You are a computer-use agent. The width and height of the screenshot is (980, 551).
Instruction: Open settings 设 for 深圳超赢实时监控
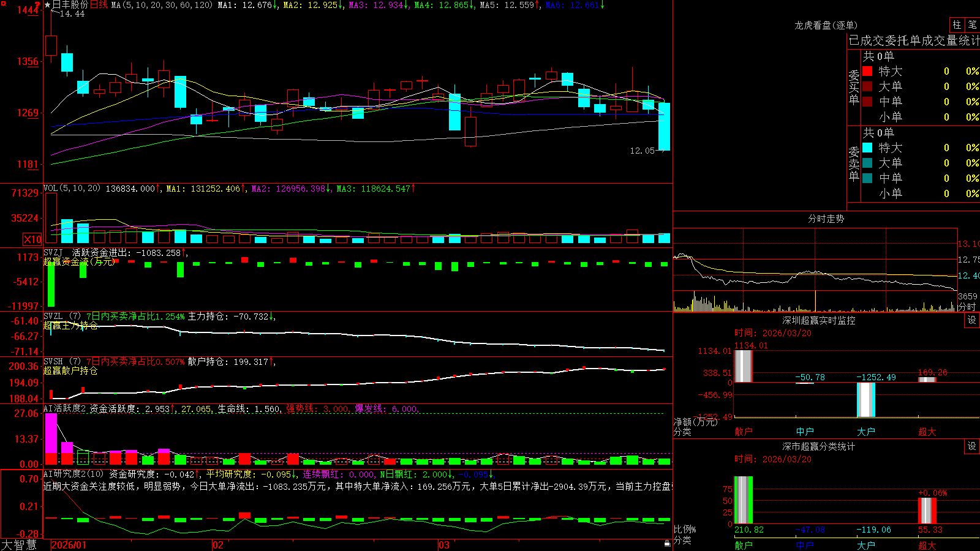click(x=972, y=320)
